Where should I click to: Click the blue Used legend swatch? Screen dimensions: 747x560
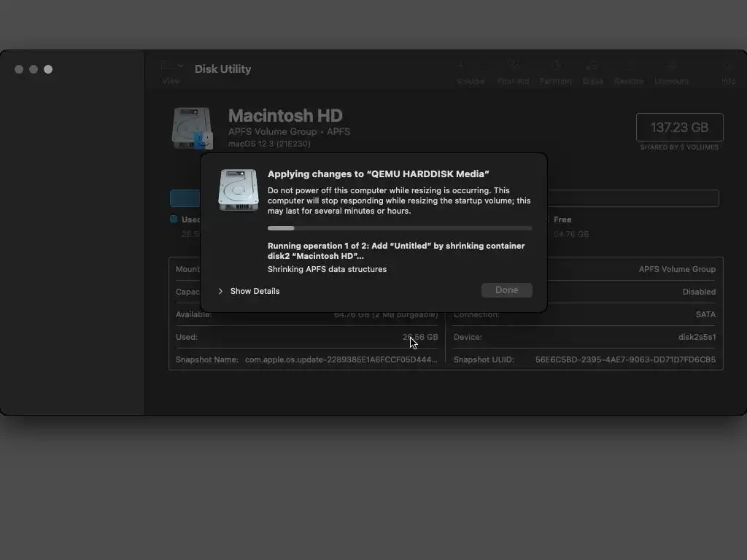tap(174, 219)
